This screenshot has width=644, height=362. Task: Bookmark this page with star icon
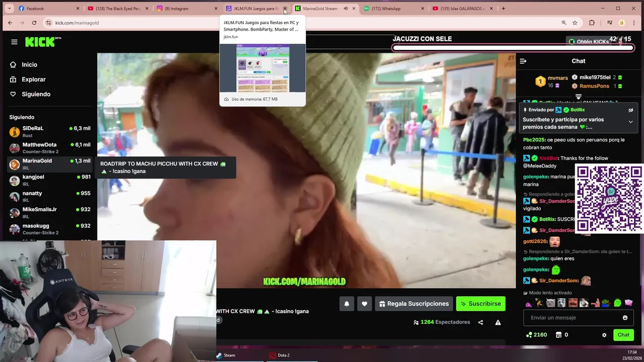coord(575,23)
